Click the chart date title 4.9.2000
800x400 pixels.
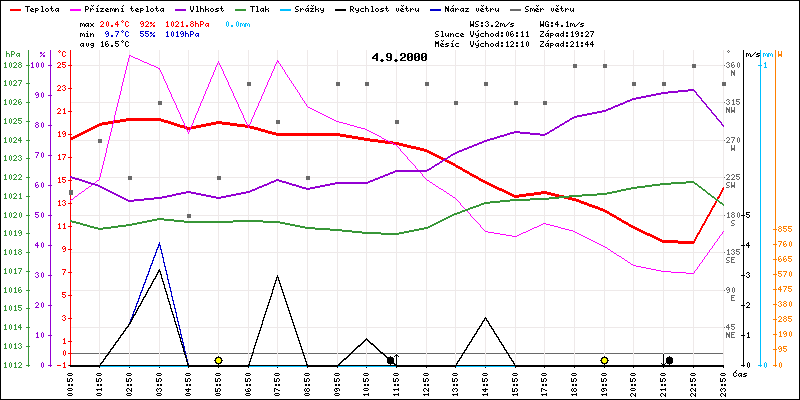pyautogui.click(x=399, y=57)
